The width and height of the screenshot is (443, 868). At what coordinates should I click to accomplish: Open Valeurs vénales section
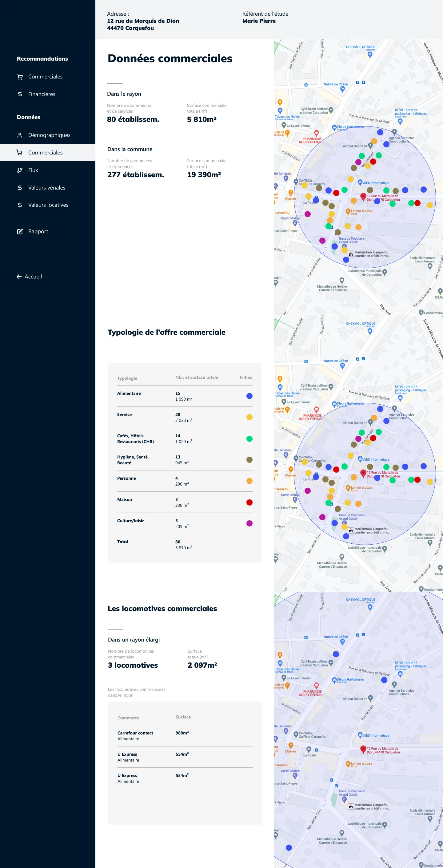click(x=47, y=188)
